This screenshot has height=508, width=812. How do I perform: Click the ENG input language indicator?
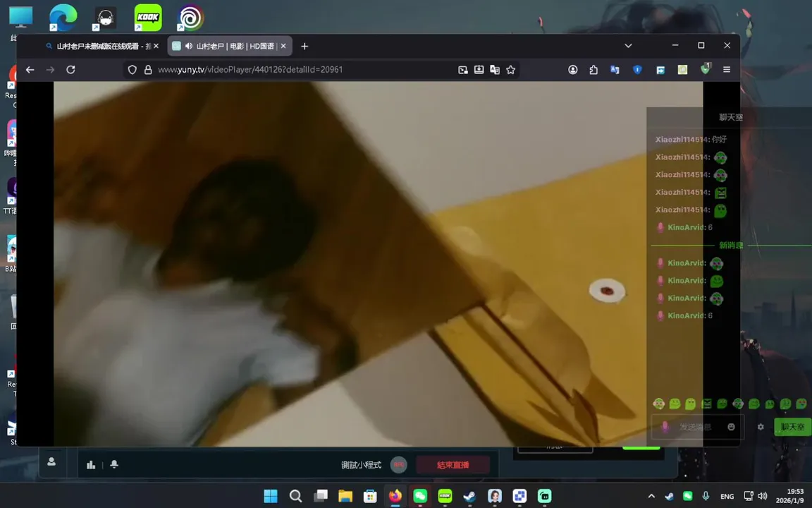727,496
